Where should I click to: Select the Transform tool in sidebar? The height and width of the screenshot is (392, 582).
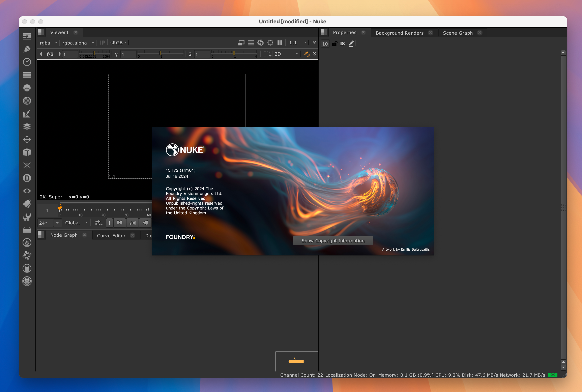(28, 140)
